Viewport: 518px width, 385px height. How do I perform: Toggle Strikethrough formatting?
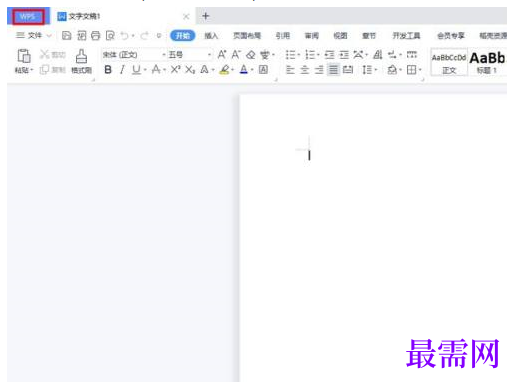click(x=156, y=69)
